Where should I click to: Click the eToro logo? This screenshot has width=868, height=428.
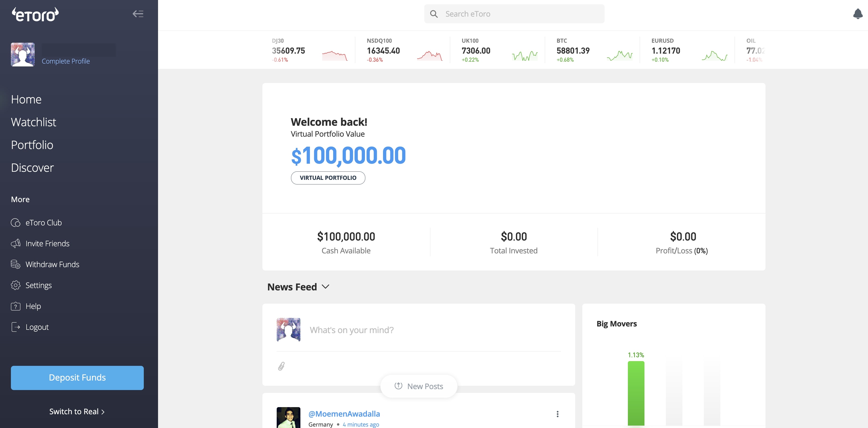(x=35, y=14)
